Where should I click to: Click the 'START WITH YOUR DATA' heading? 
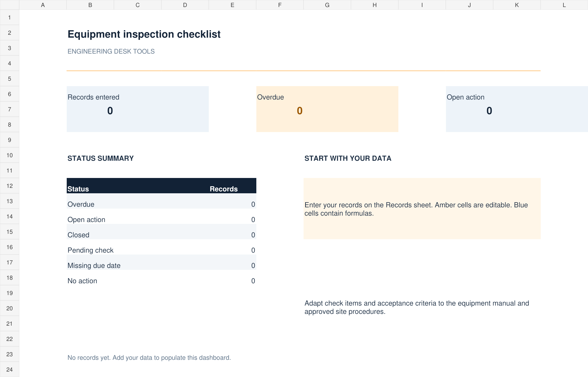point(348,158)
